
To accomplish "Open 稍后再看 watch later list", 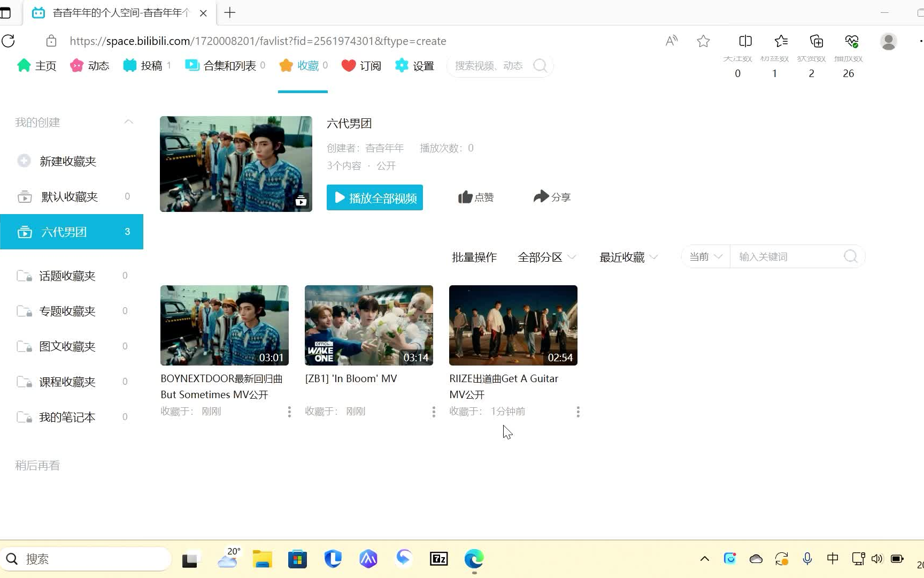I will click(37, 465).
